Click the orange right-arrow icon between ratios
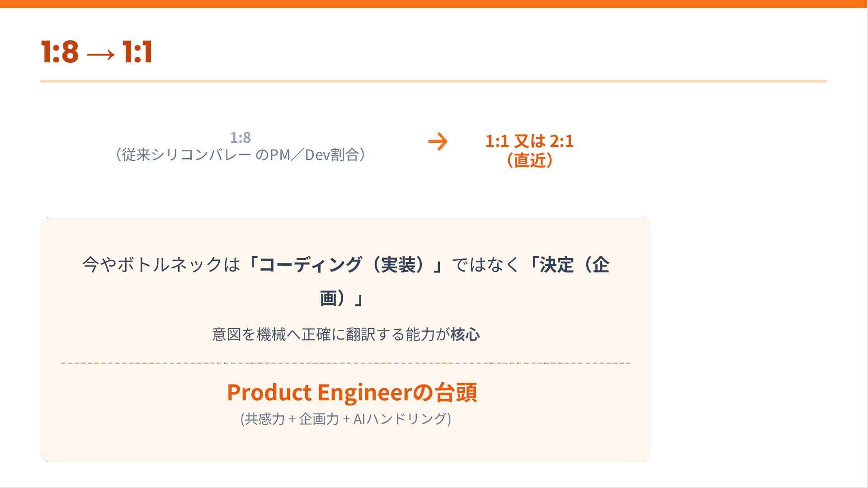 click(x=438, y=141)
